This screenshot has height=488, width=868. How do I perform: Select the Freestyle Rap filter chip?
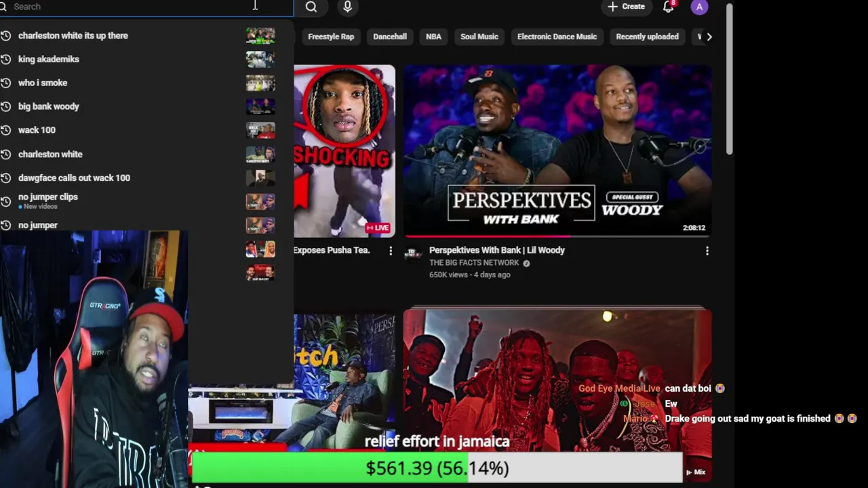point(331,37)
